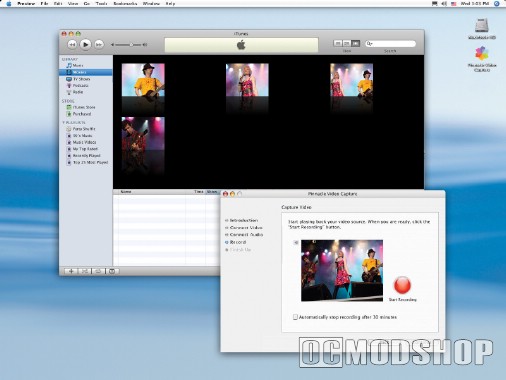Click the add playlist plus button
The image size is (506, 380).
pyautogui.click(x=71, y=271)
